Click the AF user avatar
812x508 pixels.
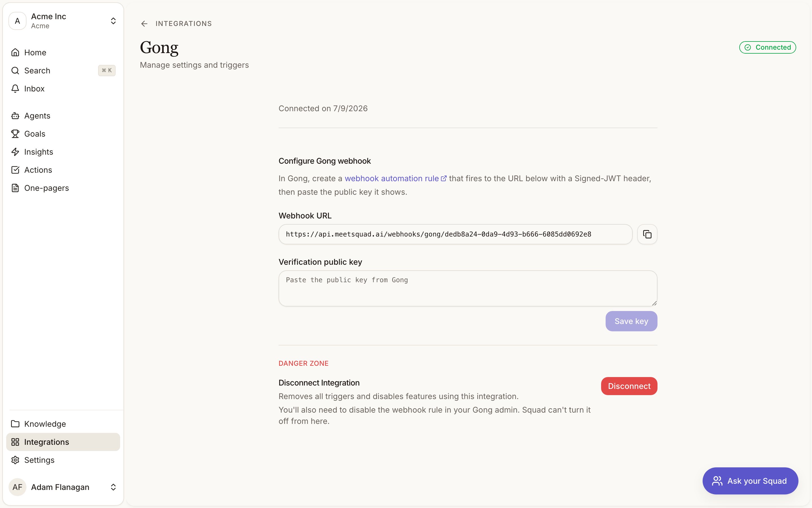(17, 487)
